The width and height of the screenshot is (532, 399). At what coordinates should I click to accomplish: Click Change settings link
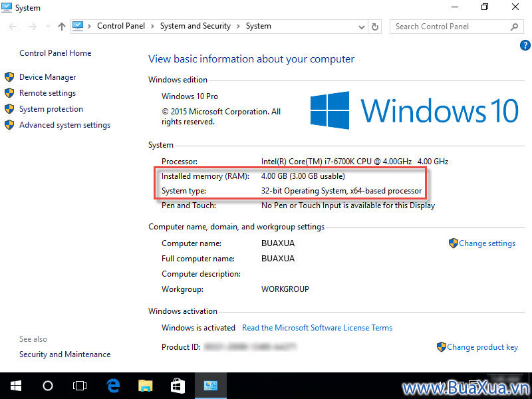[487, 243]
